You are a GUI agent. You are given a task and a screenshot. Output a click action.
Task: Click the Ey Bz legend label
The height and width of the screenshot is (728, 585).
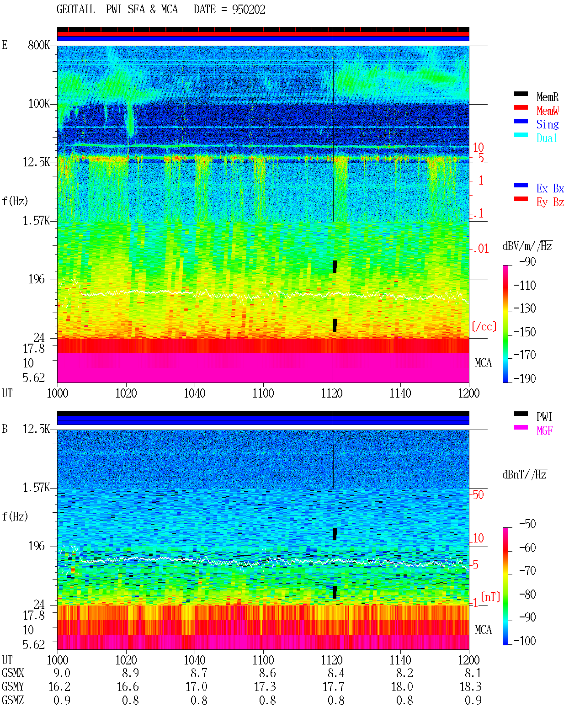pyautogui.click(x=550, y=202)
